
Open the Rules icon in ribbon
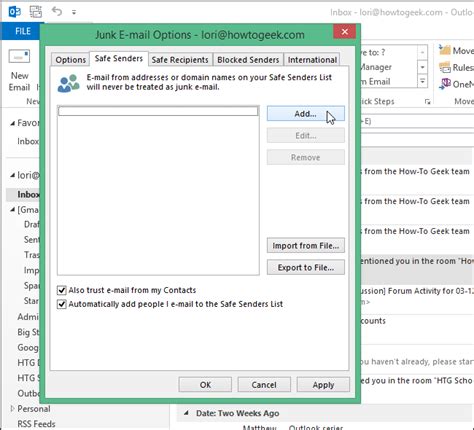click(x=445, y=67)
